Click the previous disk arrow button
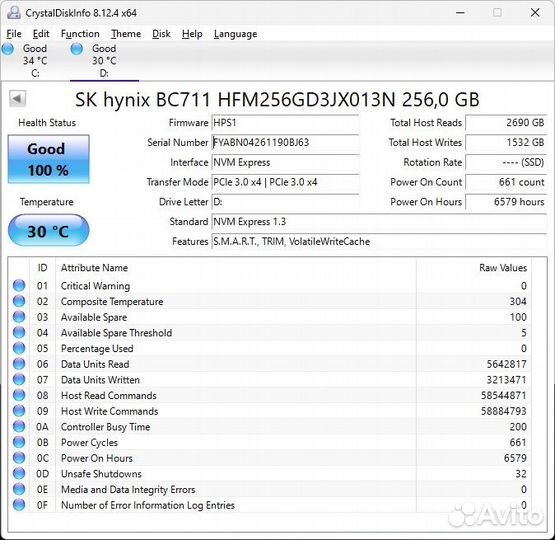 click(x=17, y=99)
